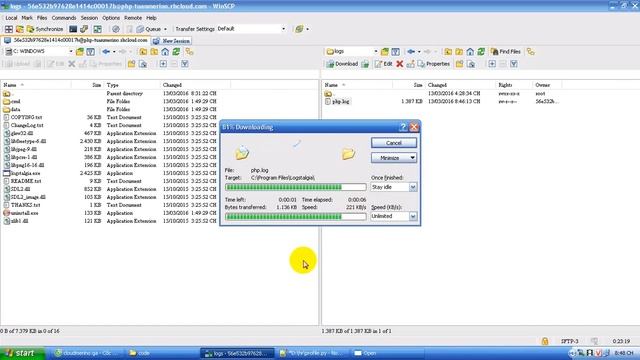Click the New Session tab

pyautogui.click(x=171, y=41)
